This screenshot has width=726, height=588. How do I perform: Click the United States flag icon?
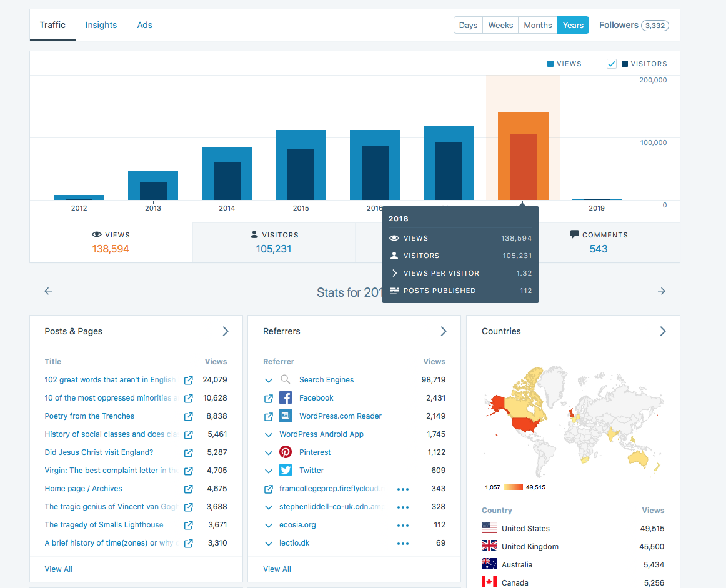[489, 528]
